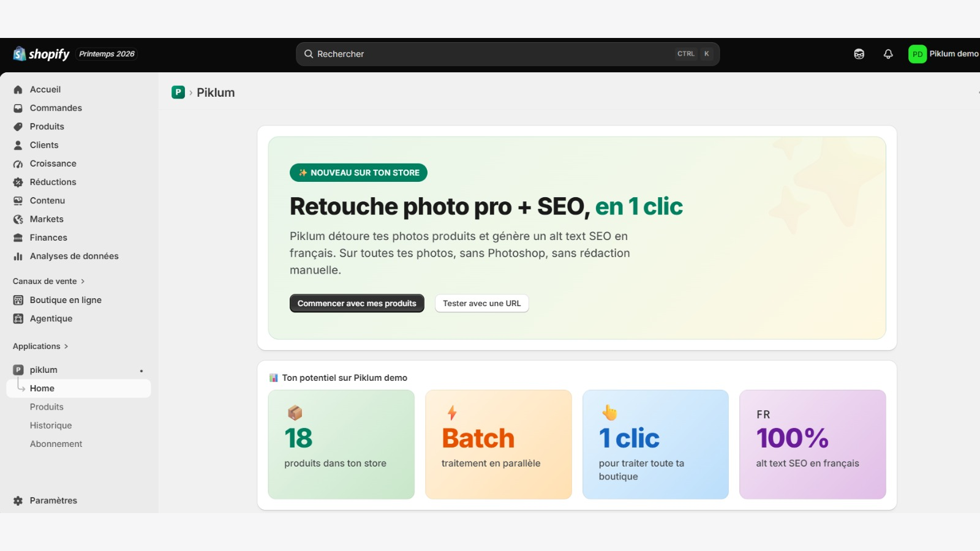Click the lightning bolt icon in Batch card
Viewport: 980px width, 551px height.
tap(452, 413)
